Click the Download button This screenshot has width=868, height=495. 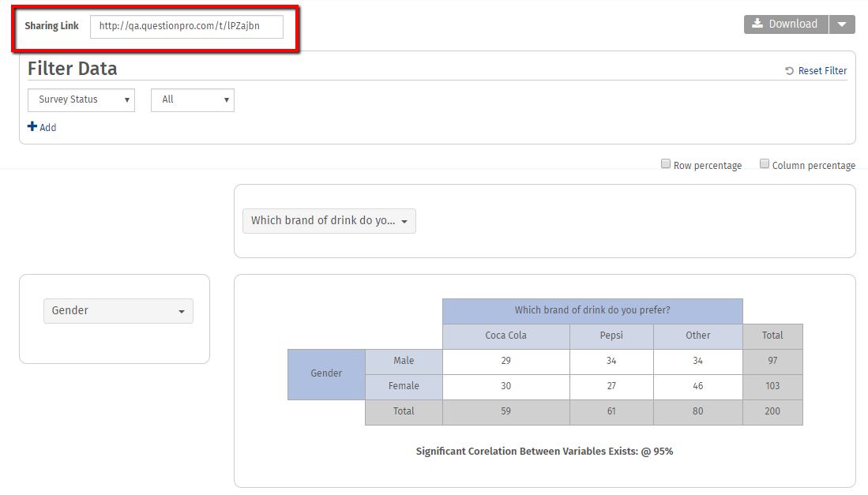pyautogui.click(x=786, y=24)
